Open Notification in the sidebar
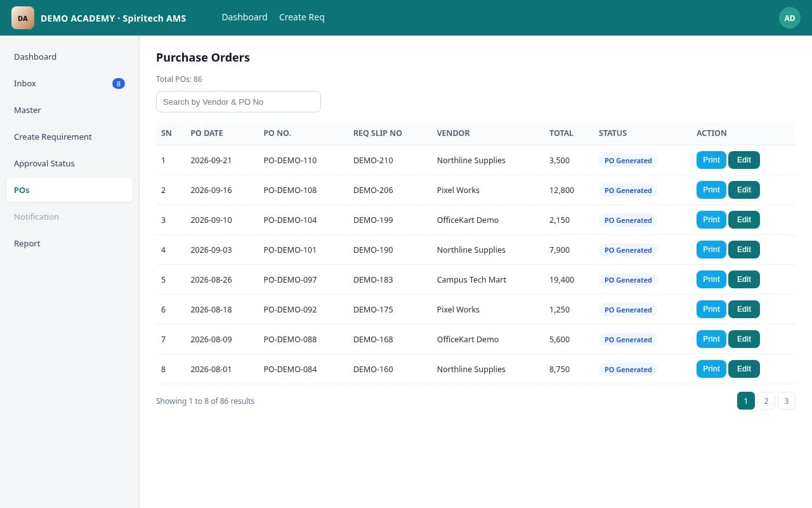The width and height of the screenshot is (812, 508). [70, 217]
